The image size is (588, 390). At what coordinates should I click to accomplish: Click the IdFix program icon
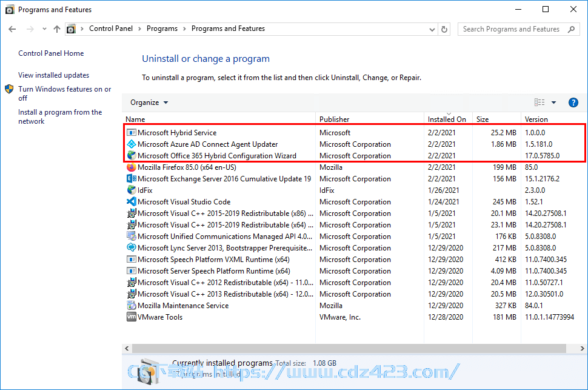132,190
